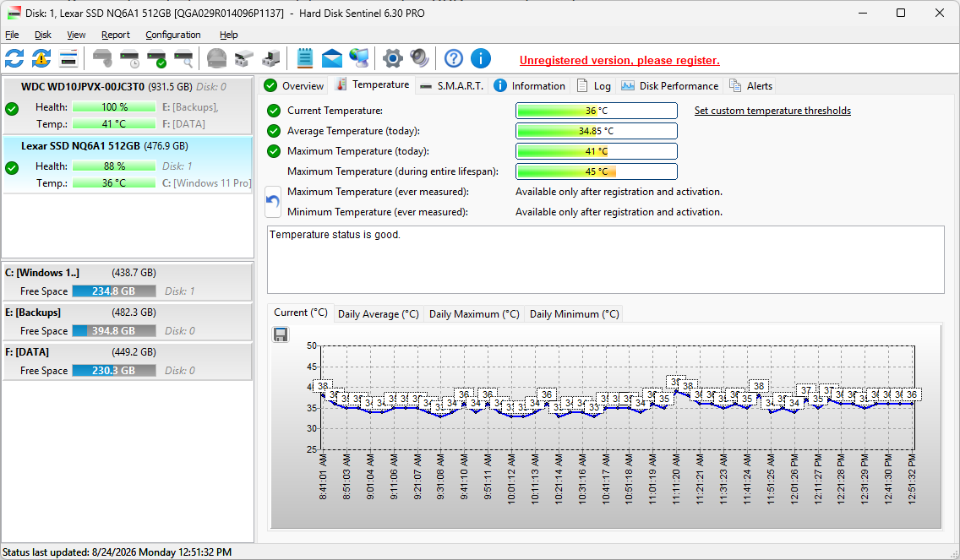Click the blue undo arrow beside Maximum Temperature

pos(272,201)
